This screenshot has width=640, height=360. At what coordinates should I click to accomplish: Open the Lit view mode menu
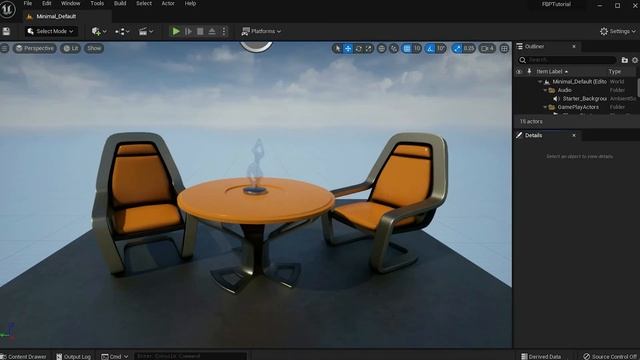point(71,49)
